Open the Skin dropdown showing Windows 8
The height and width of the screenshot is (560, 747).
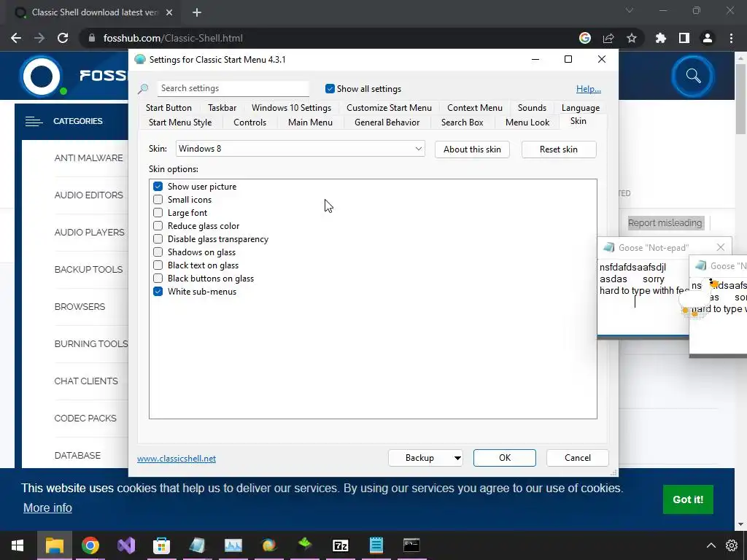[300, 149]
